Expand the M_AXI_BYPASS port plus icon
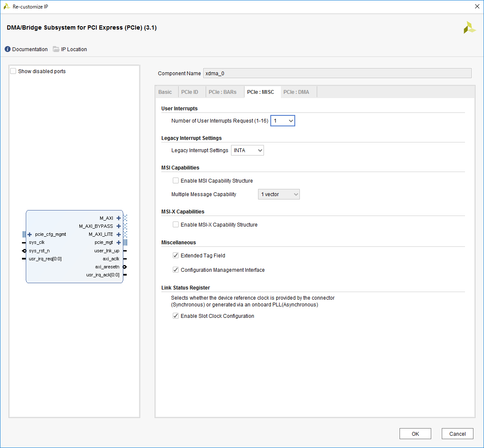The height and width of the screenshot is (448, 484). pos(119,226)
